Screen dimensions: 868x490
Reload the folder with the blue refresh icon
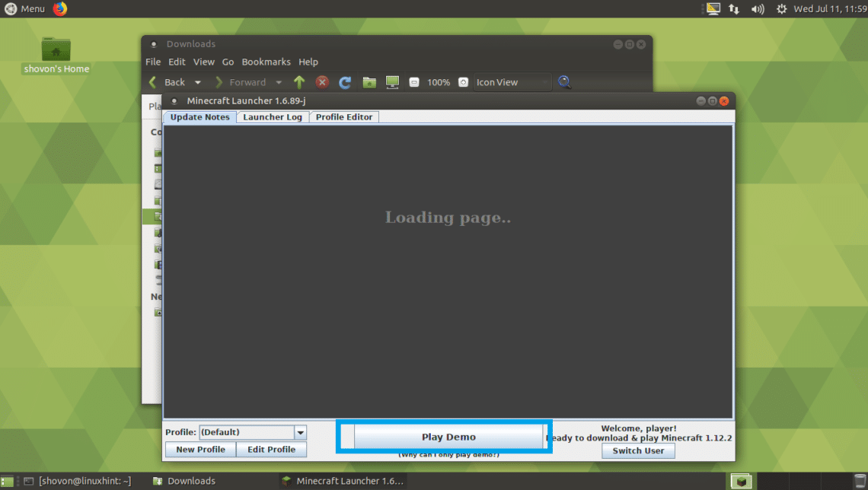click(345, 82)
